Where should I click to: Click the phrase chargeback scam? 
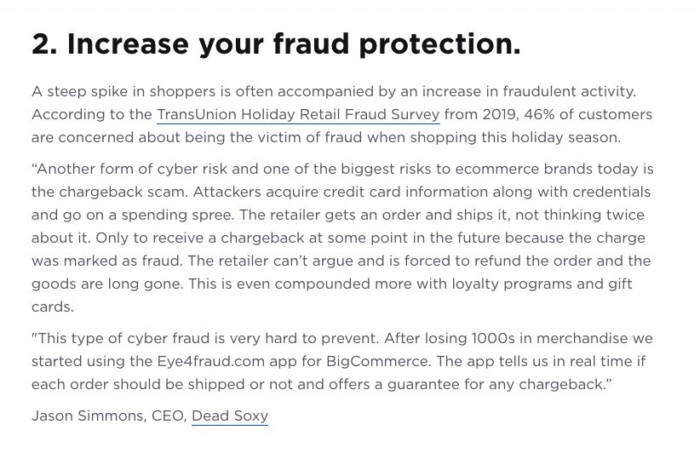(x=124, y=192)
